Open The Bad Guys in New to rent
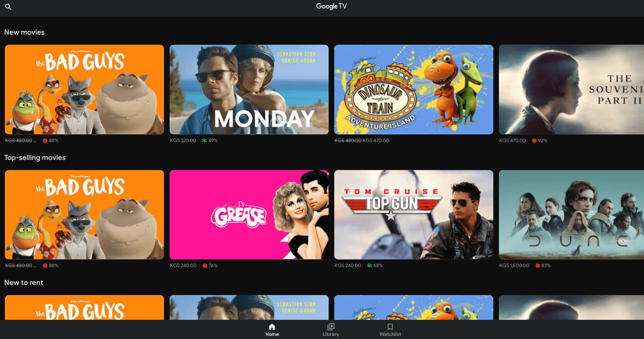Screen dimensions: 644x339 point(84,307)
